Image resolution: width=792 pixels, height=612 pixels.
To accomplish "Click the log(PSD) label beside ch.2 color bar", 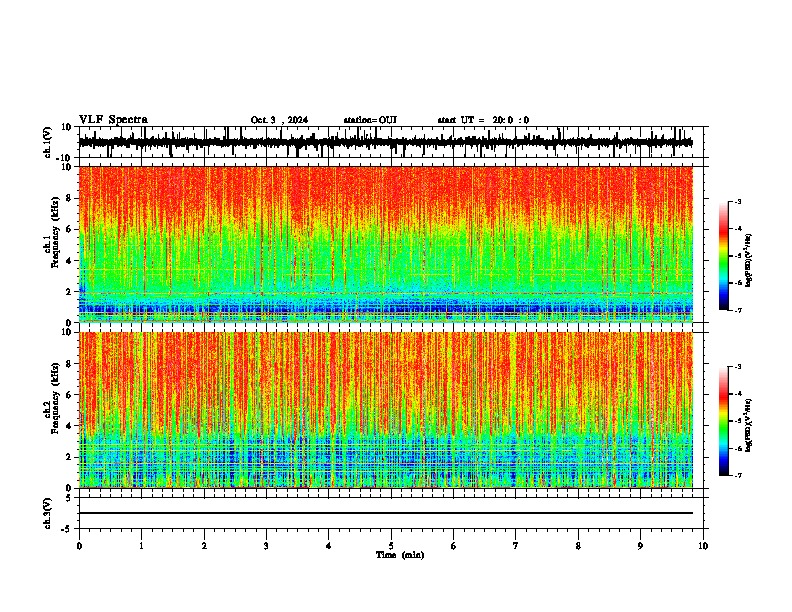I will pos(748,425).
